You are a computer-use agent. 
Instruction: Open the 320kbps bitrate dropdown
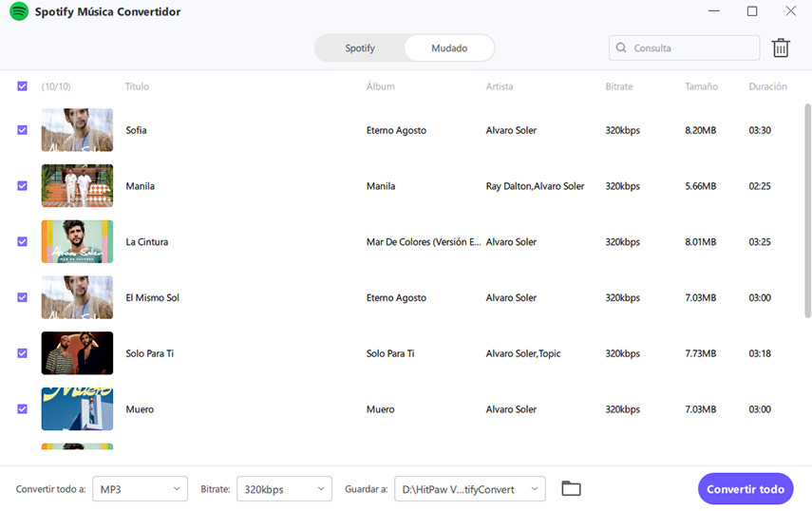click(x=284, y=489)
